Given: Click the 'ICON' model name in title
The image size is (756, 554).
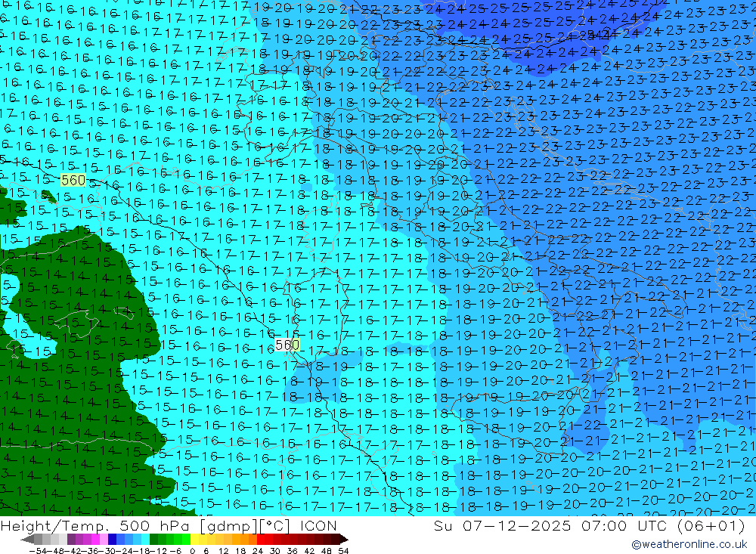Looking at the screenshot, I should point(318,525).
